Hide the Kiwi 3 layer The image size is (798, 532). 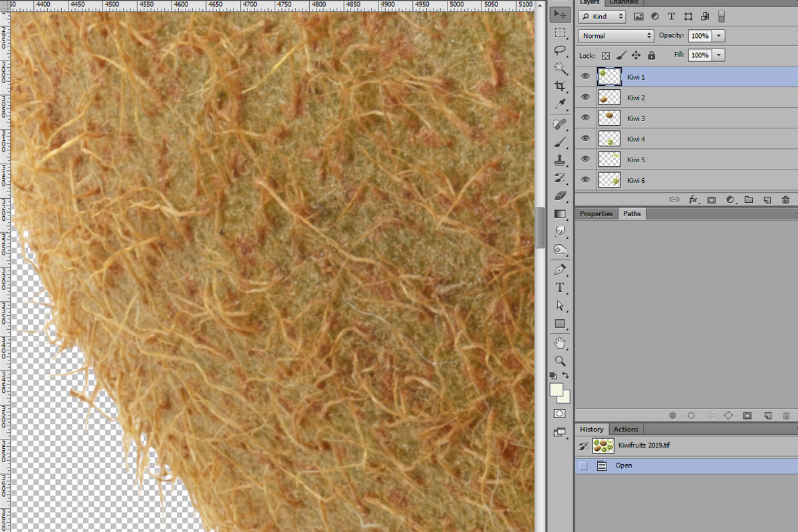pyautogui.click(x=585, y=118)
